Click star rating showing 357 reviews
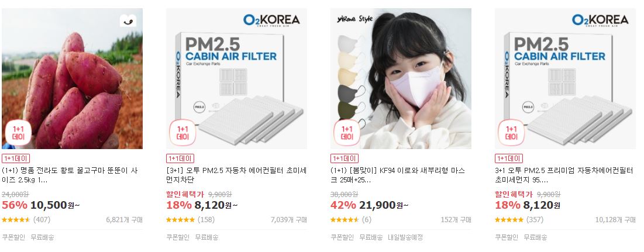The width and height of the screenshot is (644, 252). click(509, 220)
